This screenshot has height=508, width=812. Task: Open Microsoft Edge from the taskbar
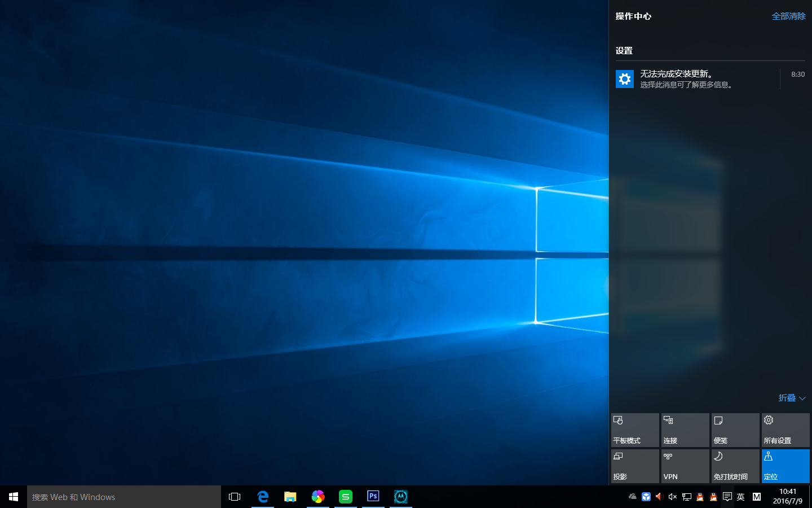[x=263, y=497]
